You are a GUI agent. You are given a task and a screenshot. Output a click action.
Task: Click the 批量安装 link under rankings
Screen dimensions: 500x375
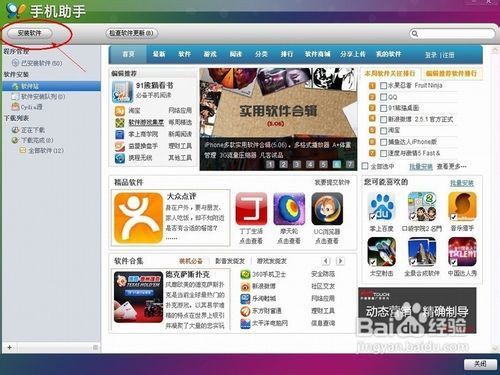(421, 167)
